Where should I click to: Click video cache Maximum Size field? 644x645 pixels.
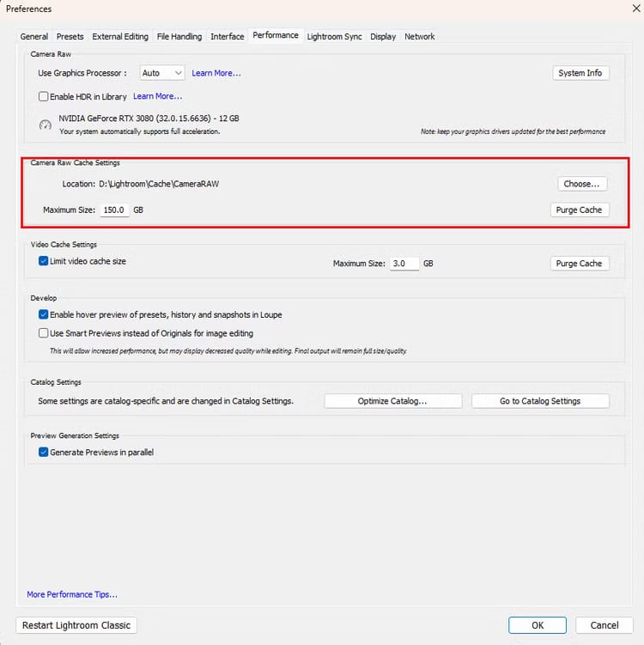[404, 264]
